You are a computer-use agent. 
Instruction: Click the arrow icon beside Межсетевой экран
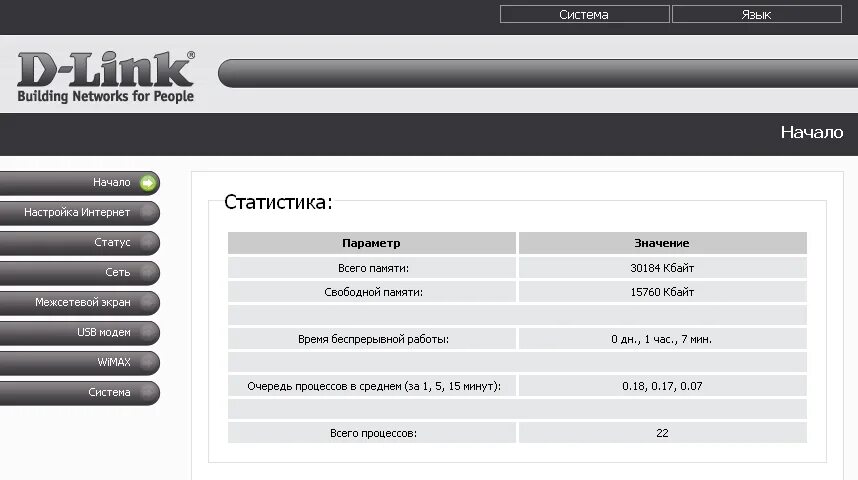coord(148,303)
